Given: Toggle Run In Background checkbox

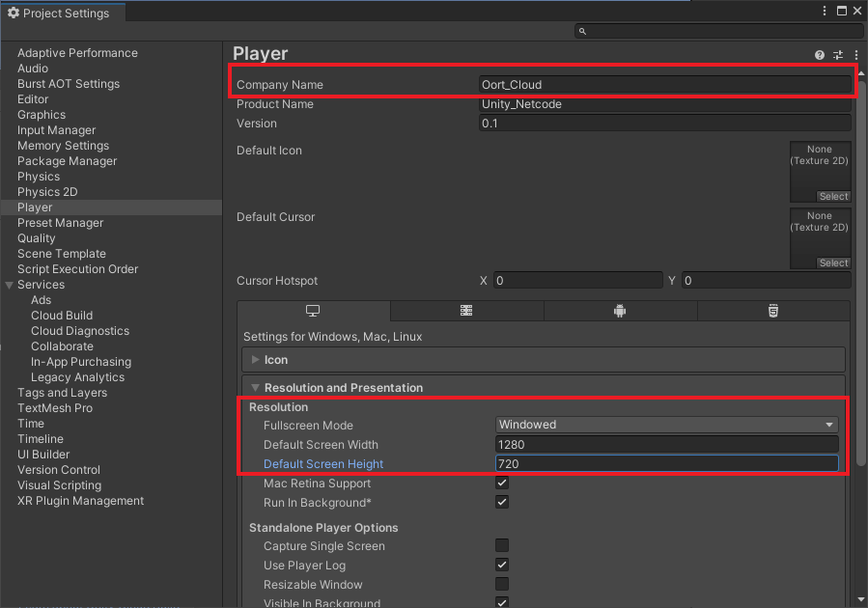Looking at the screenshot, I should 502,503.
